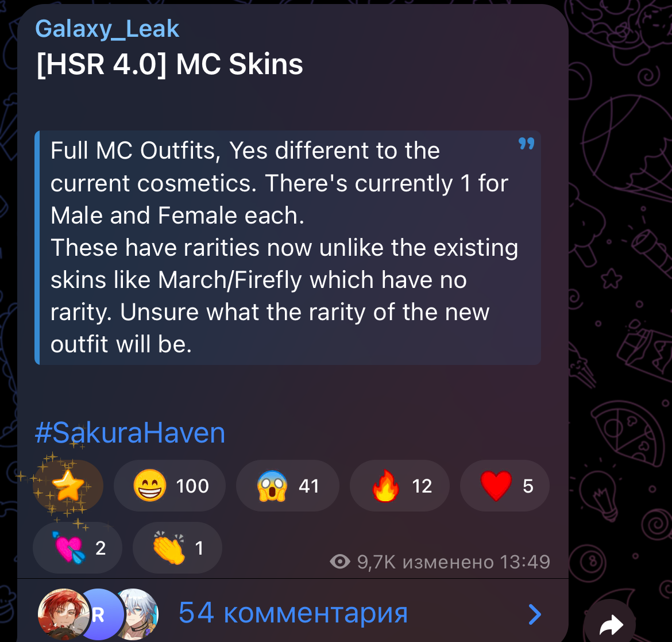
Task: Open the #SakuraHaven hashtag
Action: click(x=130, y=432)
